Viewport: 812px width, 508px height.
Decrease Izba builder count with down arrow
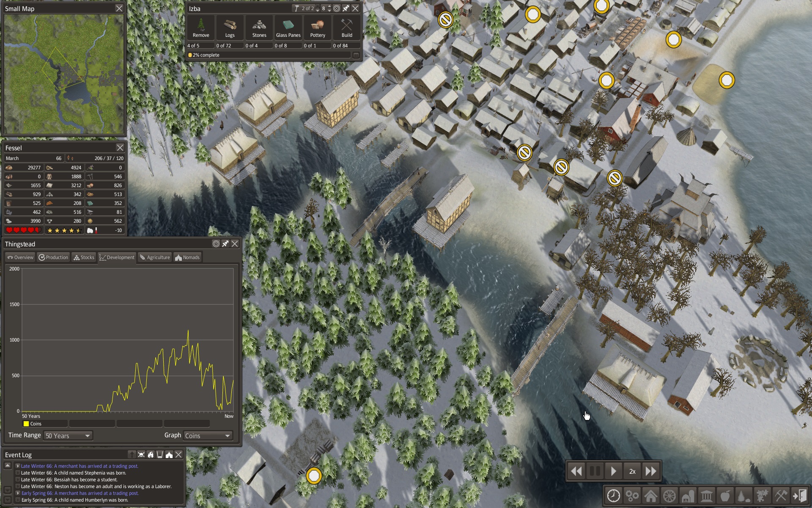coord(318,11)
